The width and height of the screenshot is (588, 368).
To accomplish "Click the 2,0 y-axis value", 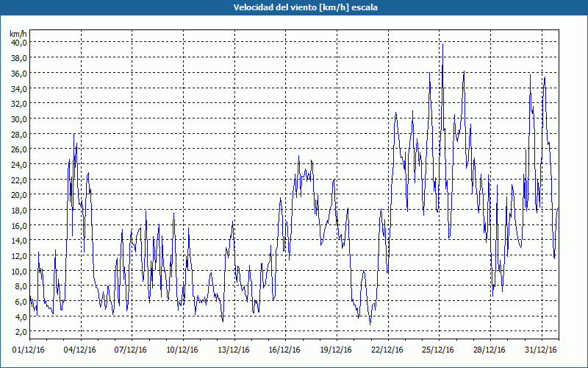I will (20, 332).
